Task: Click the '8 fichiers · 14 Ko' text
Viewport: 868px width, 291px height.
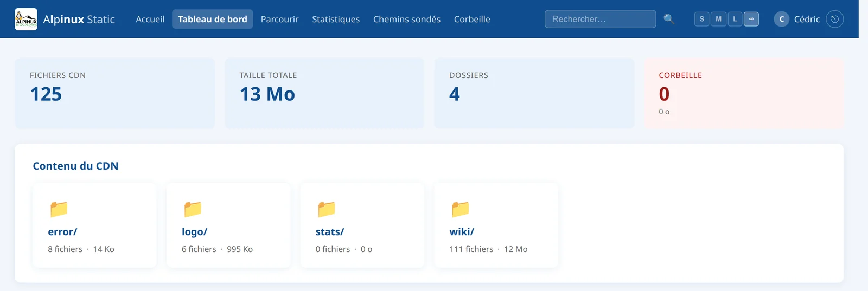Action: 81,249
